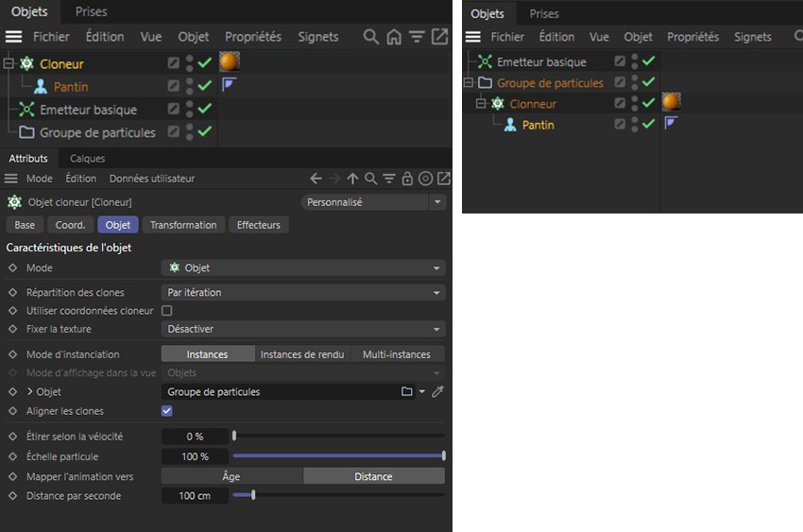Click the target circle icon in Attributs toolbar
The height and width of the screenshot is (532, 803).
[x=425, y=179]
